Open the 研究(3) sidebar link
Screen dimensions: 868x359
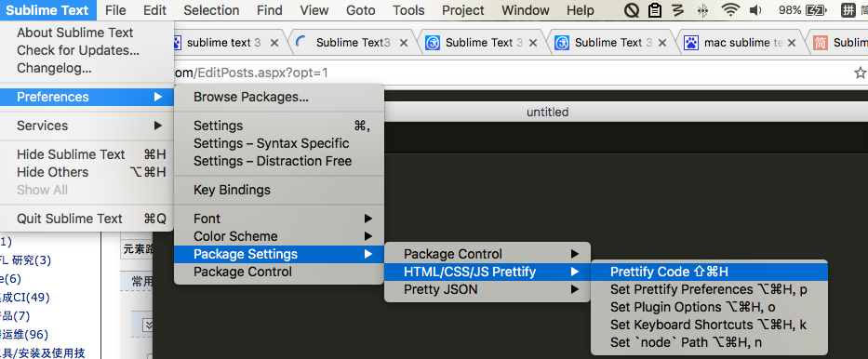pos(26,260)
